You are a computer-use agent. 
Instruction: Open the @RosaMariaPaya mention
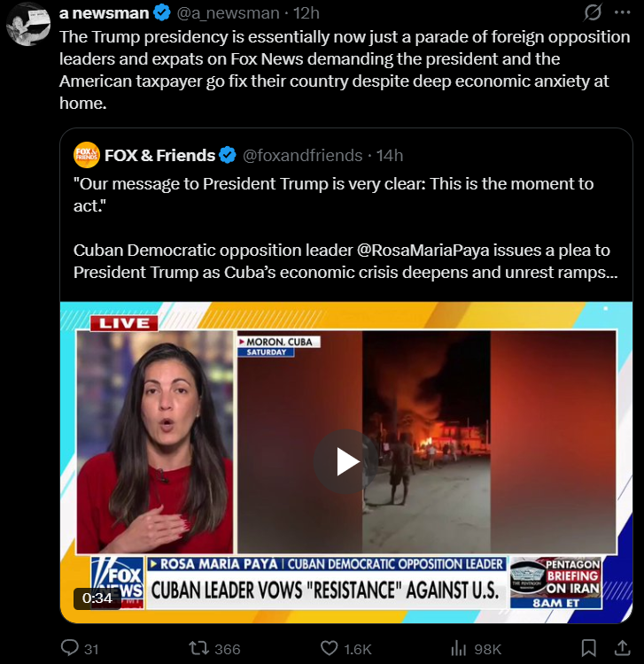click(423, 251)
